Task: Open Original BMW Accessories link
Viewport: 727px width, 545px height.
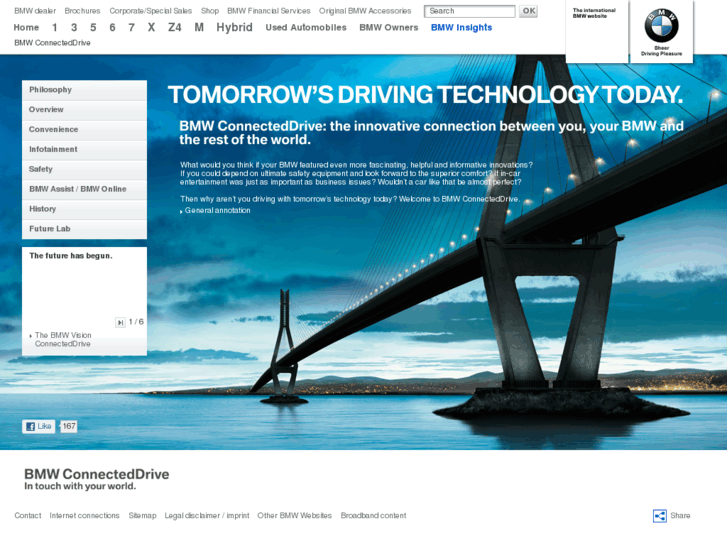Action: [x=365, y=11]
